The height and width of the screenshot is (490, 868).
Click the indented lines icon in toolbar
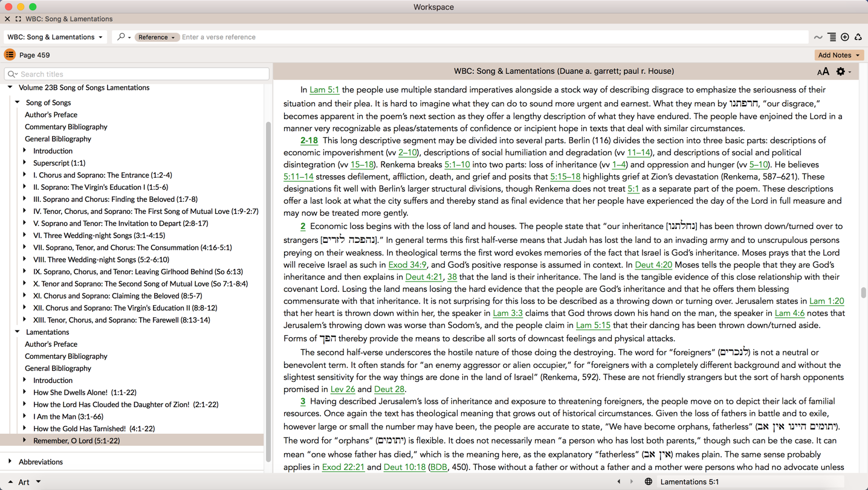[832, 37]
